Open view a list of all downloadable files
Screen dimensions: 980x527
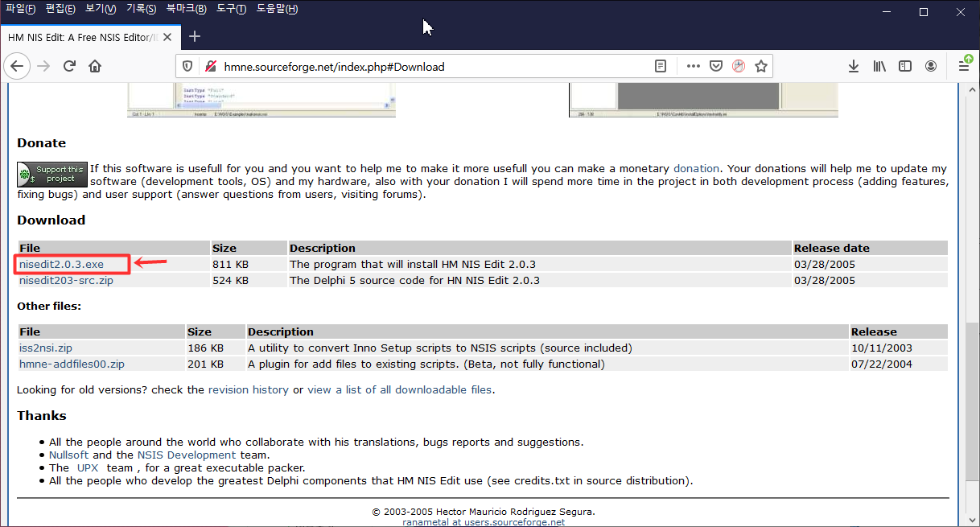point(399,390)
